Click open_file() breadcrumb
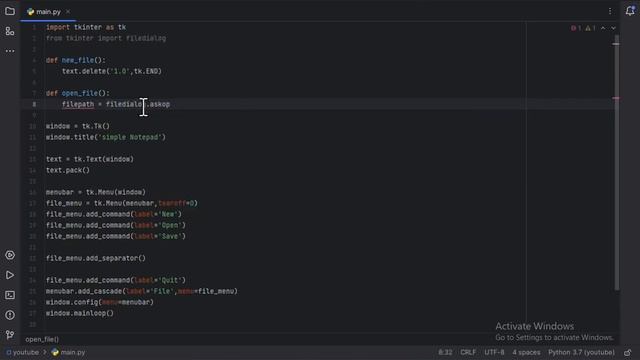This screenshot has height=360, width=640. 42,339
